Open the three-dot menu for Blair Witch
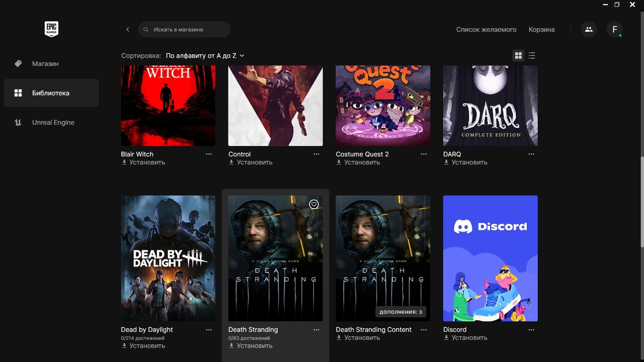Image resolution: width=644 pixels, height=362 pixels. [x=209, y=154]
